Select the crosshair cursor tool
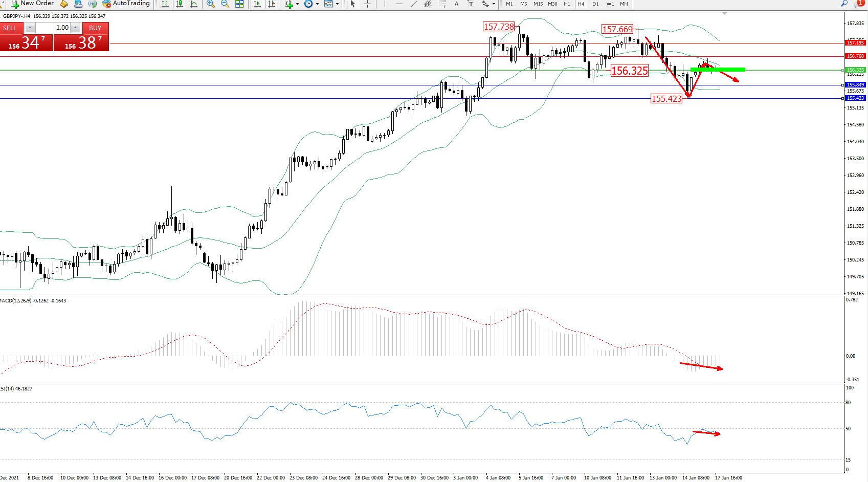 click(x=367, y=4)
